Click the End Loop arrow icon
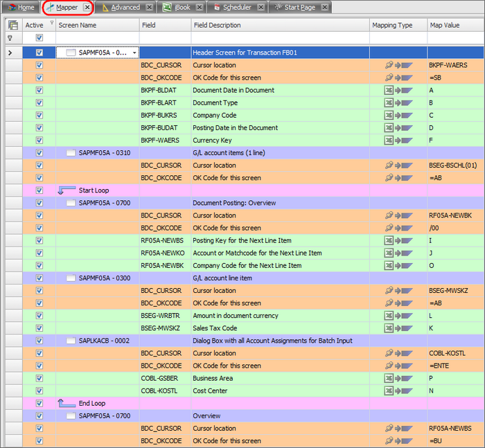The width and height of the screenshot is (485, 448). pos(67,403)
